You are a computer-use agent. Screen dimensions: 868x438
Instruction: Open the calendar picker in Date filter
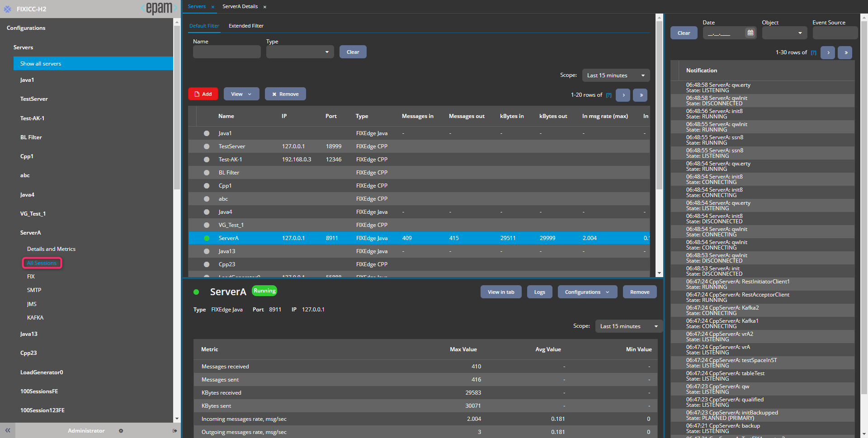click(750, 33)
